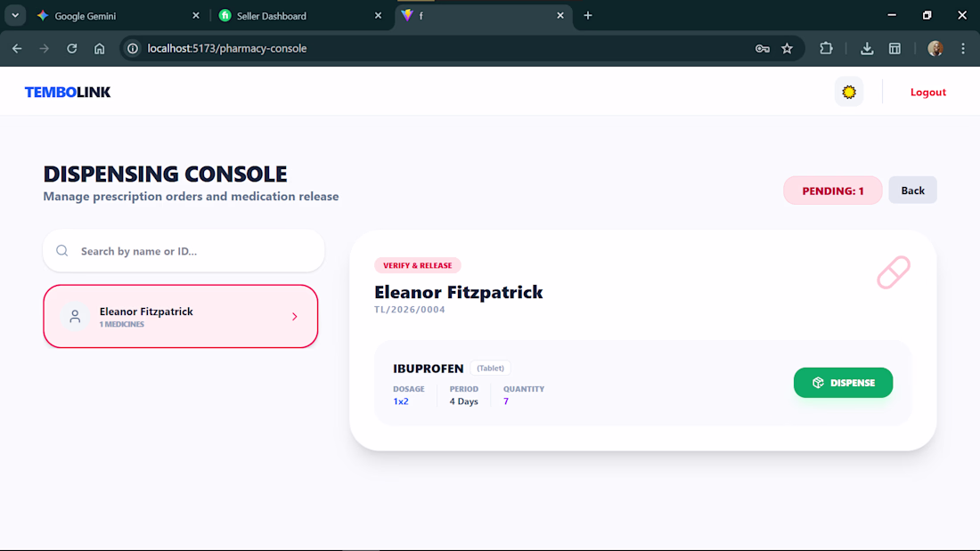The image size is (980, 551).
Task: Open the TemboLink logo home link
Action: pyautogui.click(x=68, y=92)
